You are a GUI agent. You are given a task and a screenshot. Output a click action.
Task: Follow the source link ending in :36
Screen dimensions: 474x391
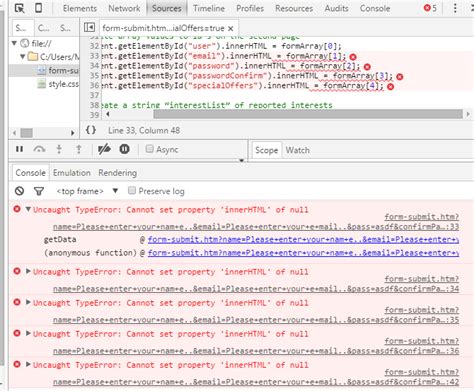pyautogui.click(x=256, y=351)
